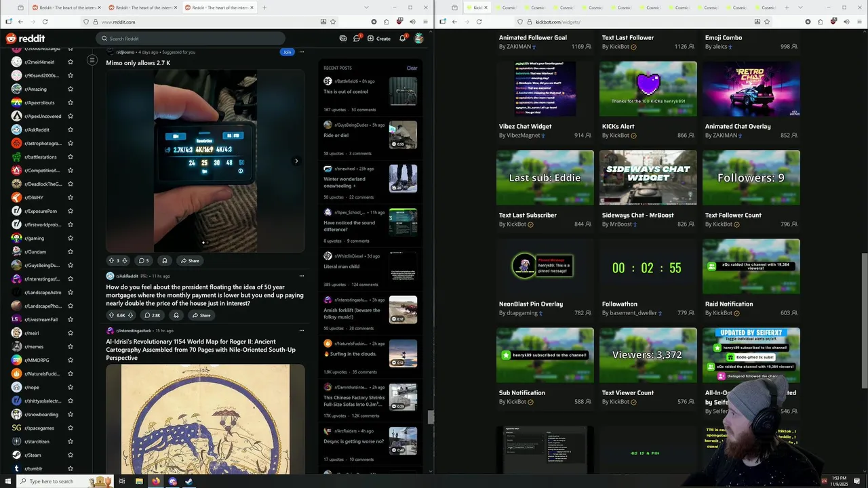This screenshot has height=488, width=868.
Task: Open a new tab in Reddit window
Action: click(264, 7)
